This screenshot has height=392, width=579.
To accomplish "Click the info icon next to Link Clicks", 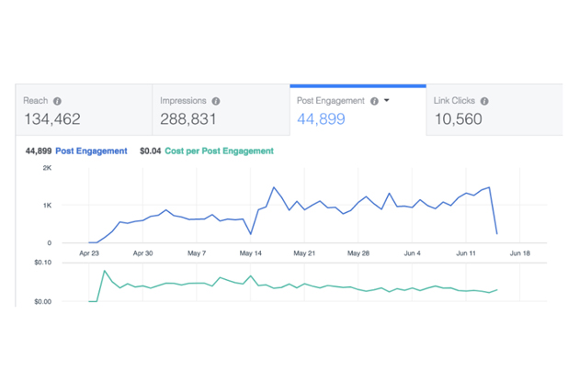I will coord(484,101).
